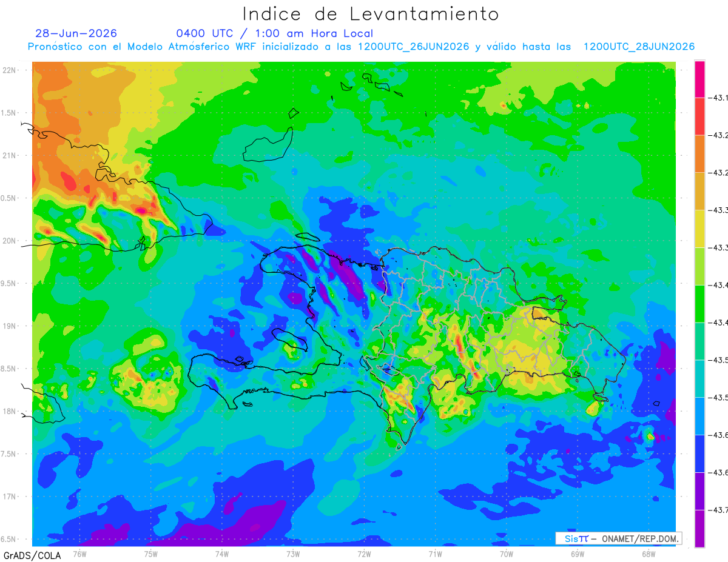Screen dimensions: 728x562
Task: Click the '-43.1' legend value
Action: click(719, 98)
